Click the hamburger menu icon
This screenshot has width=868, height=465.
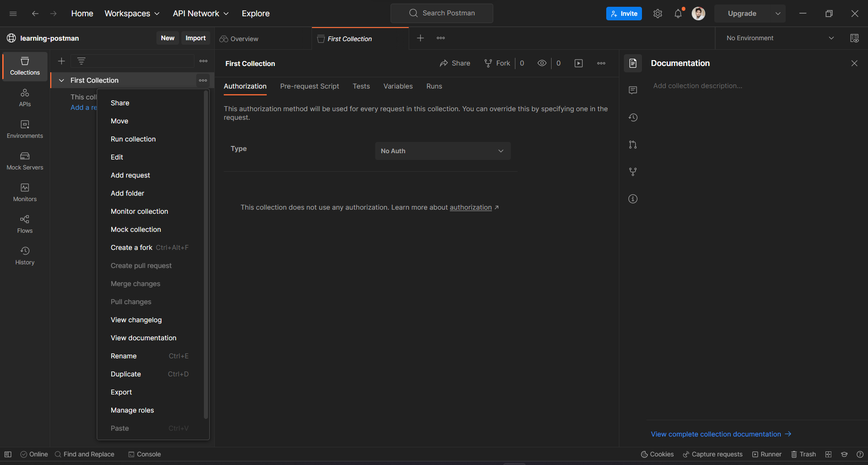[x=13, y=14]
